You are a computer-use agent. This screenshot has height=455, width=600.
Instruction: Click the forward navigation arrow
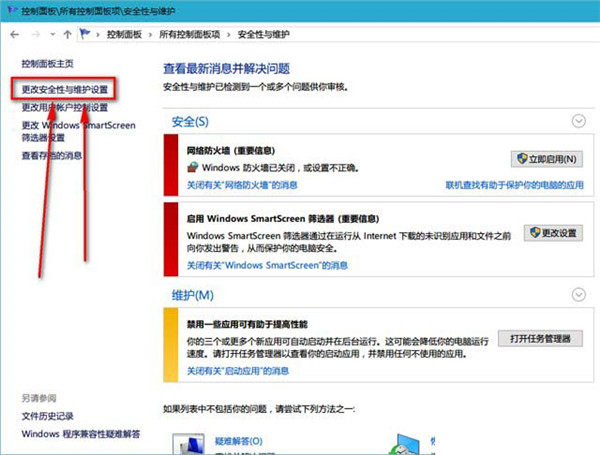pos(31,34)
